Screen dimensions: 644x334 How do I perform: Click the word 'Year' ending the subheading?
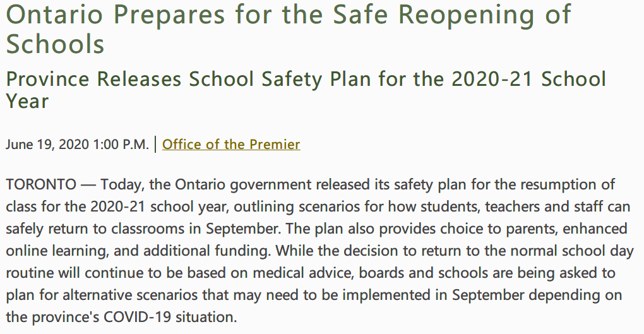pos(27,101)
